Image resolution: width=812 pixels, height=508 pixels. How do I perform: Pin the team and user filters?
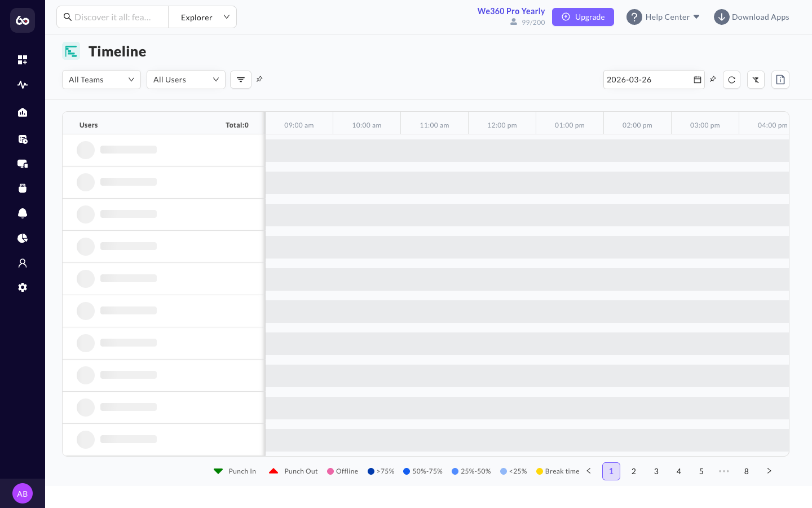pyautogui.click(x=259, y=79)
